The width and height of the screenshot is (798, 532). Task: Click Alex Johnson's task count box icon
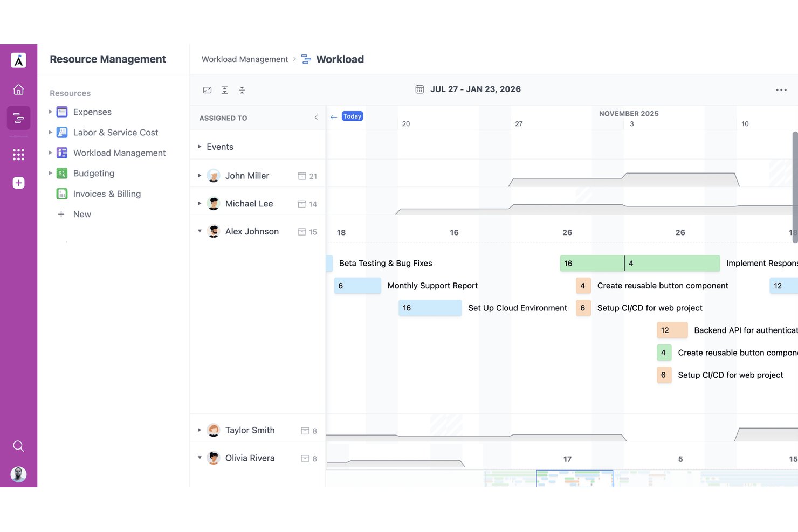[302, 232]
